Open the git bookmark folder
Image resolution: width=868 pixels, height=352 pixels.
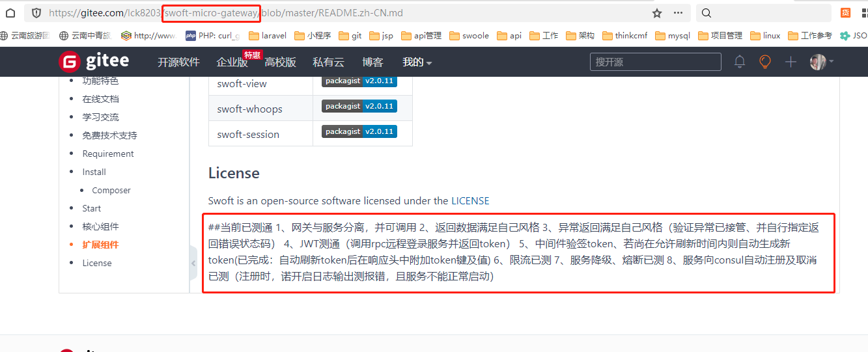(x=350, y=36)
